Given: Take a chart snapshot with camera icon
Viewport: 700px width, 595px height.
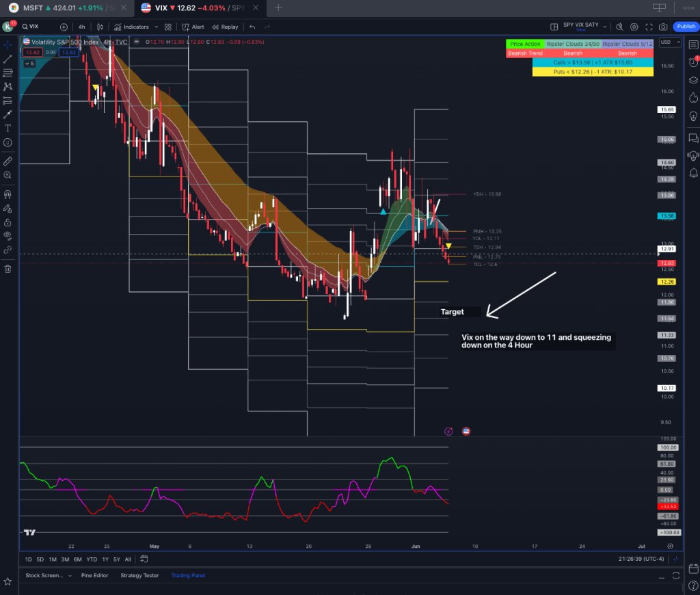Looking at the screenshot, I should tap(663, 27).
